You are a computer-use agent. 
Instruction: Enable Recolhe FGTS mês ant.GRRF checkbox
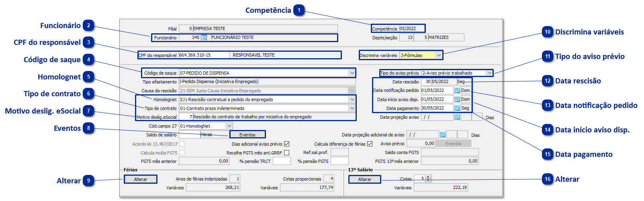coord(286,153)
